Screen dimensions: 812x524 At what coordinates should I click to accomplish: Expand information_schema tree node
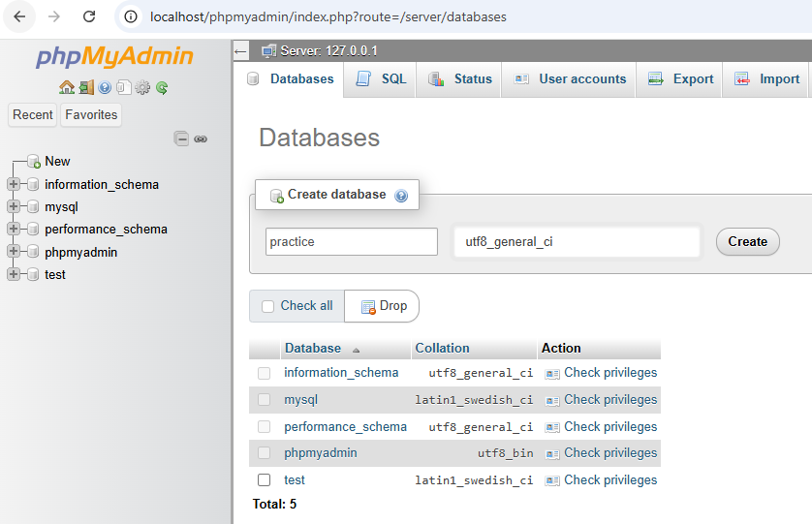point(14,184)
